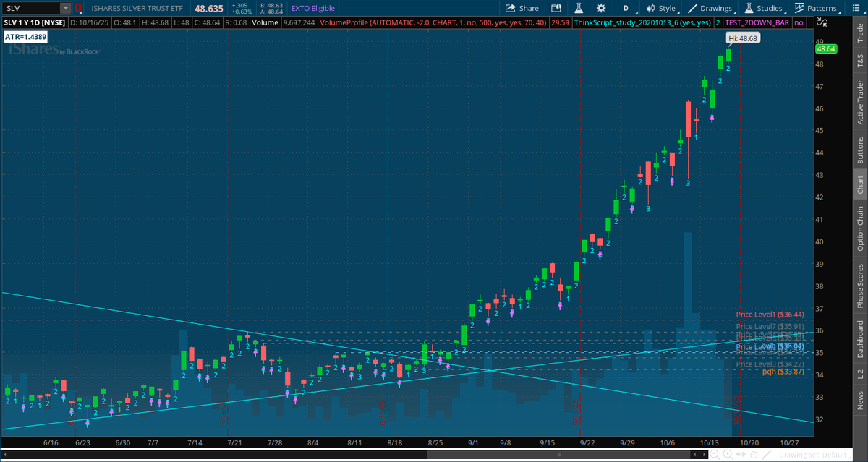Click the red link/clipboard icon beside symbol box
The height and width of the screenshot is (462, 868).
click(79, 8)
